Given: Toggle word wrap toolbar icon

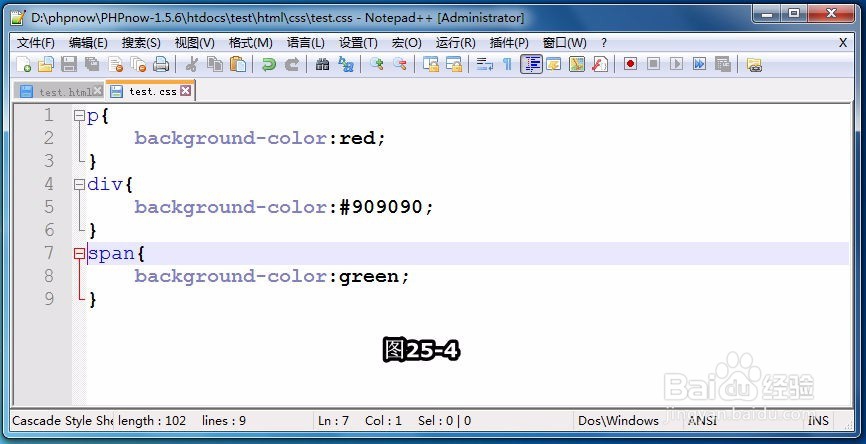Looking at the screenshot, I should (x=484, y=65).
